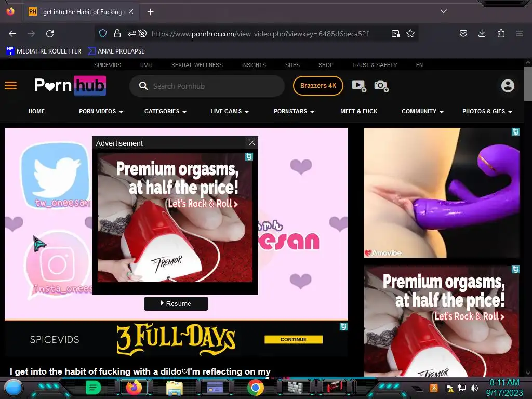Click the 3 Full Days banner text
Screen dimensions: 532x399
(x=176, y=339)
